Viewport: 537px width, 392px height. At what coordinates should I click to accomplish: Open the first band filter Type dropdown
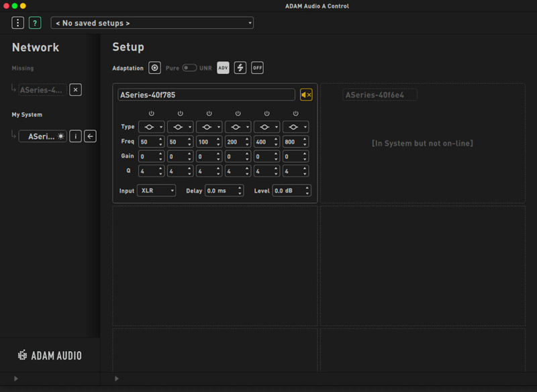(151, 127)
